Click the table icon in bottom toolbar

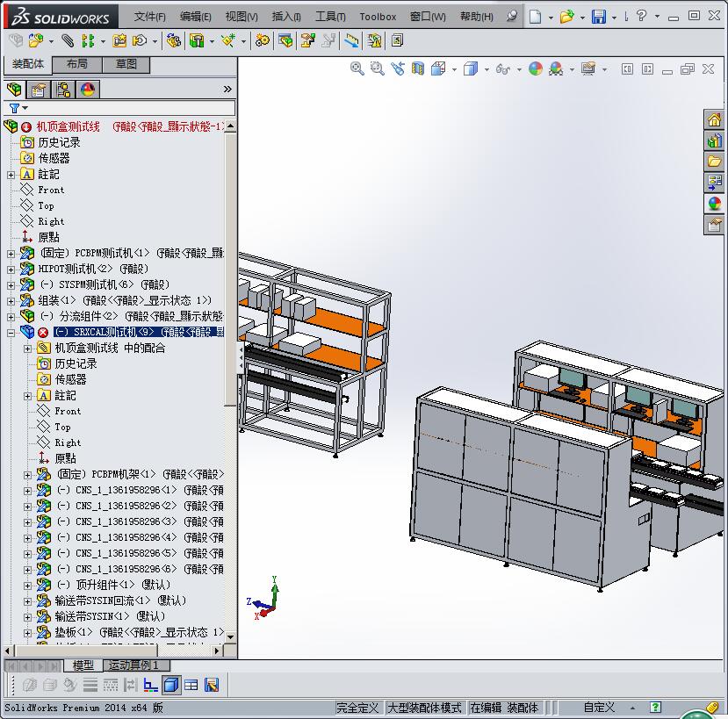(191, 685)
